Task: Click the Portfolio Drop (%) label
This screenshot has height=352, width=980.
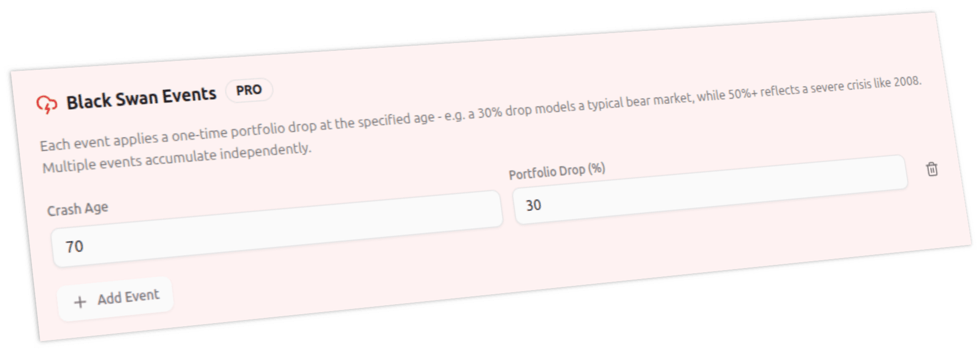Action: [556, 169]
